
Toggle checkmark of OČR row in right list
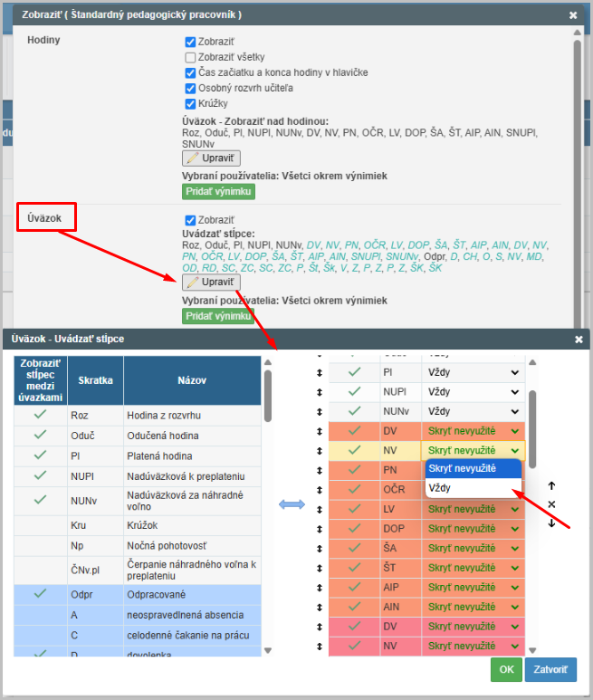pos(354,489)
